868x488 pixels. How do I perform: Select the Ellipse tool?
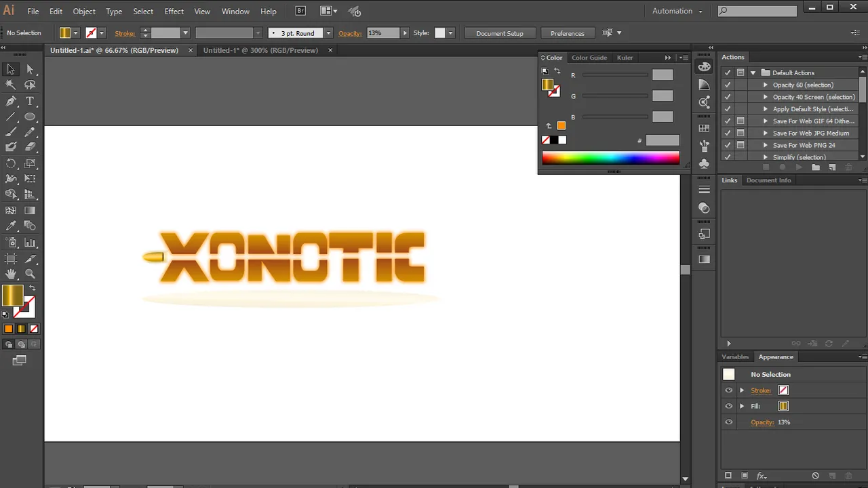[x=30, y=117]
